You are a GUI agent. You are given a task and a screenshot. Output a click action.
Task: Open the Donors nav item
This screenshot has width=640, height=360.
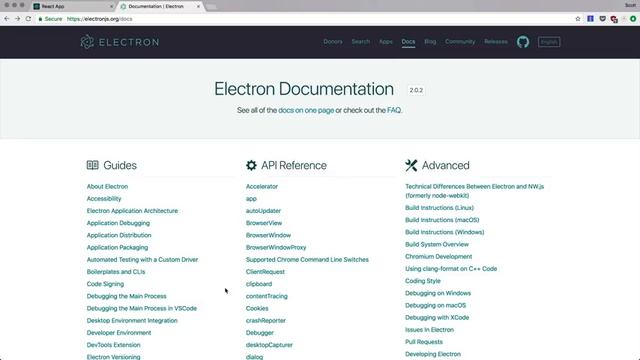[x=333, y=42]
